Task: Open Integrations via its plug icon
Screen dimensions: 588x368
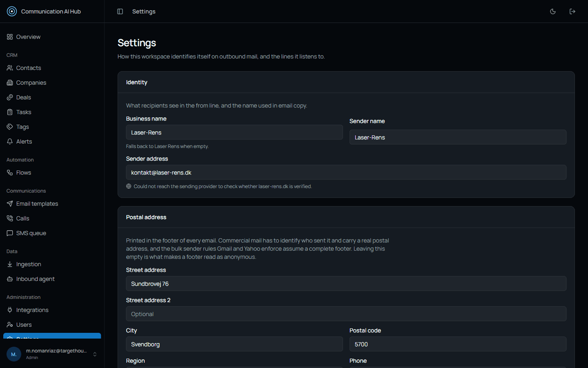Action: [x=10, y=310]
